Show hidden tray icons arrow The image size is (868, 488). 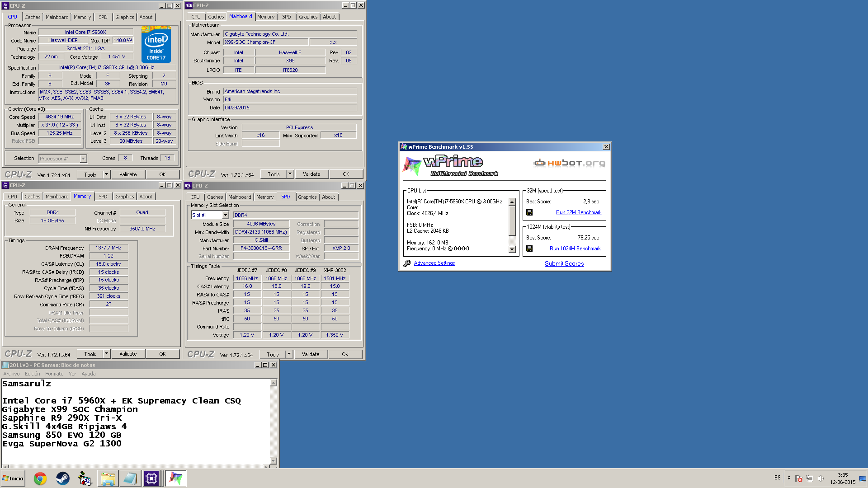pyautogui.click(x=789, y=478)
